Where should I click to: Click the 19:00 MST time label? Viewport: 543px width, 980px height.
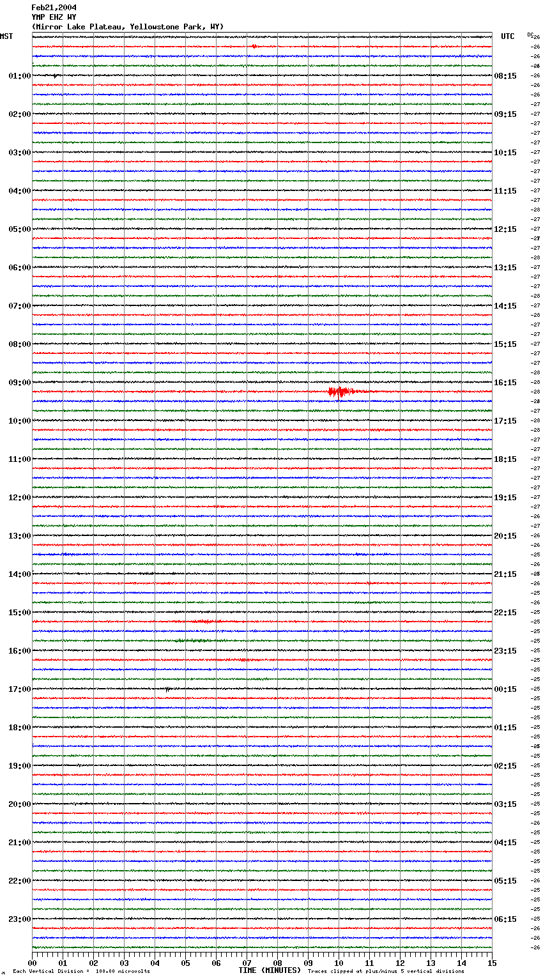[x=20, y=766]
